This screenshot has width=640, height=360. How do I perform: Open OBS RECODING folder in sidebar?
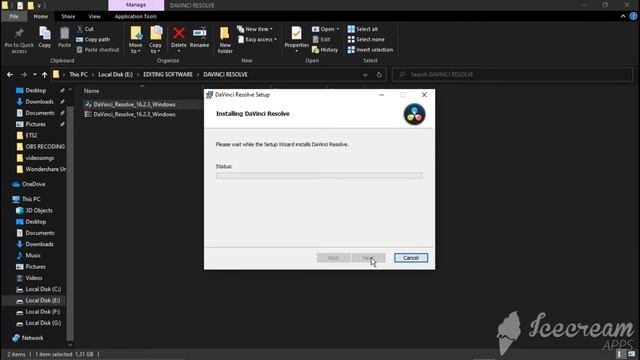coord(45,147)
